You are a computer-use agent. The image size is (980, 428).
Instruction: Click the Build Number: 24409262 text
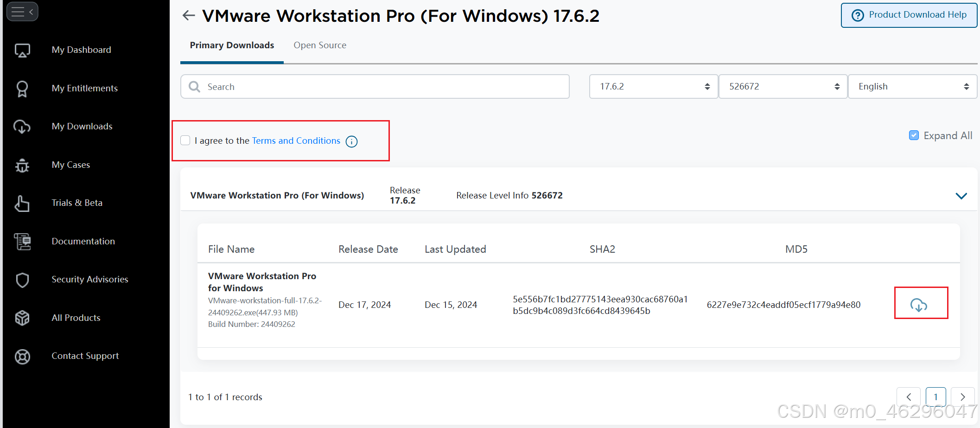tap(252, 324)
